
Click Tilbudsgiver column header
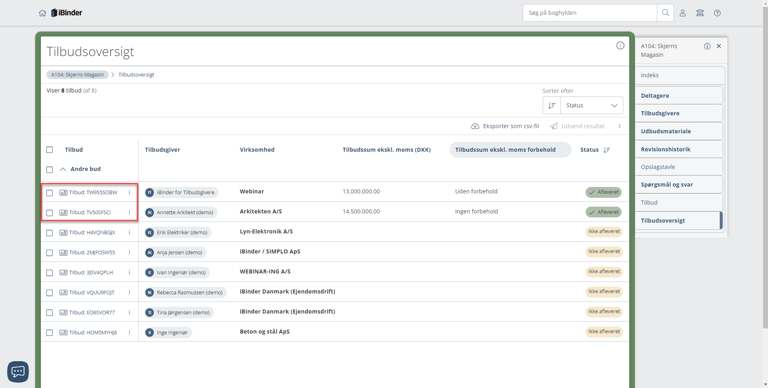click(x=163, y=150)
